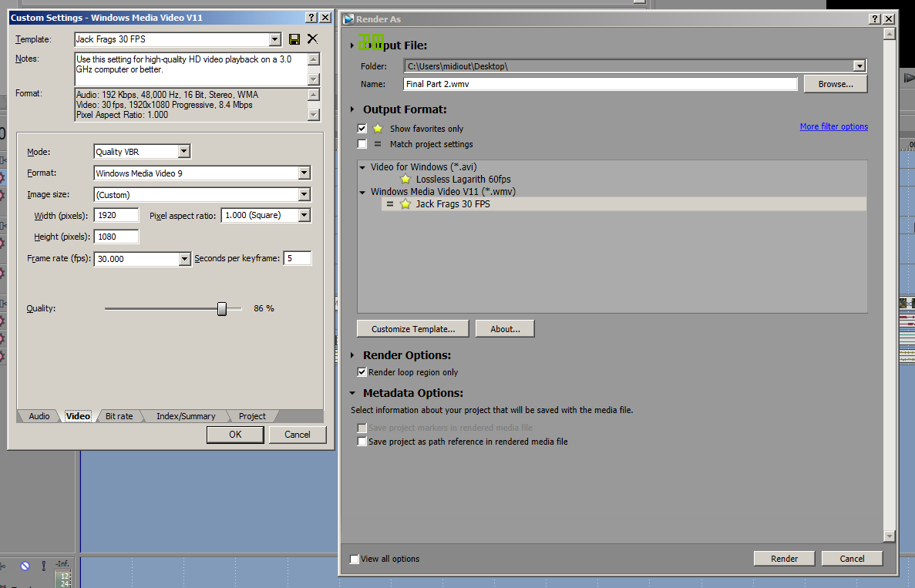The image size is (915, 588).
Task: Save the template with the floppy disk icon
Action: coord(294,39)
